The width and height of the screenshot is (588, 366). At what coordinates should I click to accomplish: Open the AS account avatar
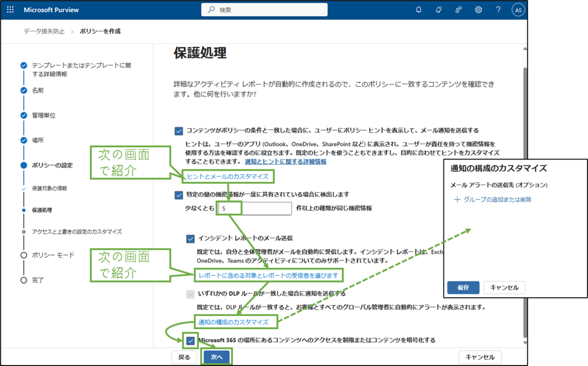[x=517, y=10]
